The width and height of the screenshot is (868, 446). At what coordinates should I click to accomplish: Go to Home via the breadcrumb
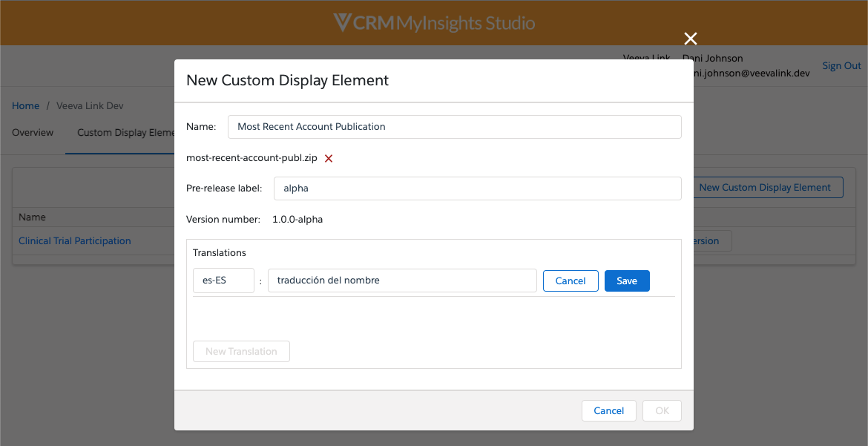[x=25, y=106]
